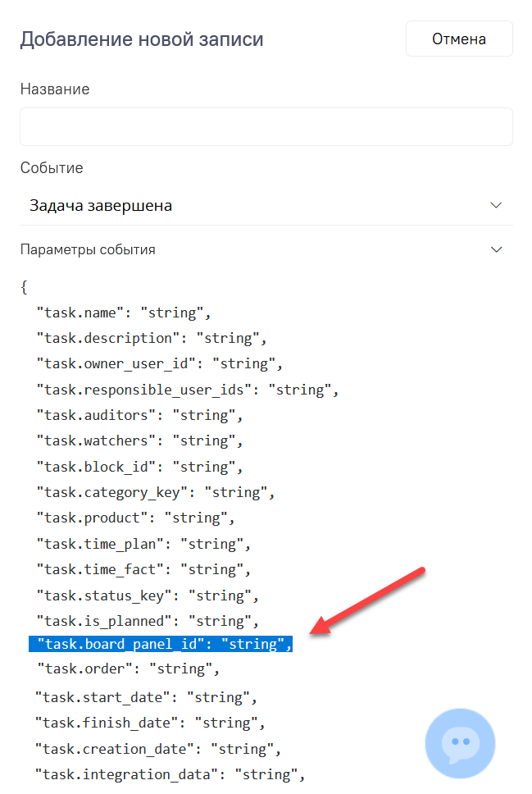The image size is (532, 794).
Task: Click the task.auditors parameter line
Action: [x=139, y=415]
